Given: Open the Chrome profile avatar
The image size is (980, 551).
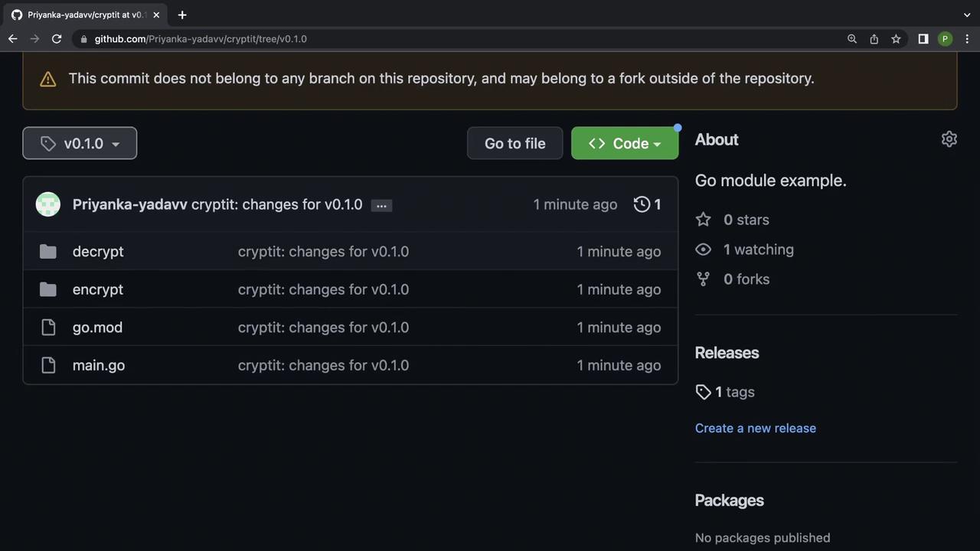Looking at the screenshot, I should (945, 39).
